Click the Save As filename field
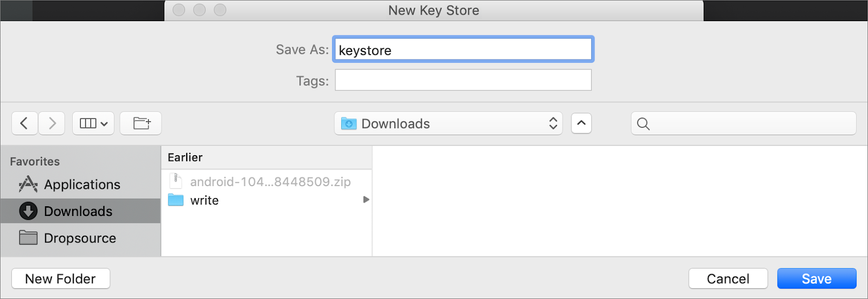The height and width of the screenshot is (299, 868). 463,50
